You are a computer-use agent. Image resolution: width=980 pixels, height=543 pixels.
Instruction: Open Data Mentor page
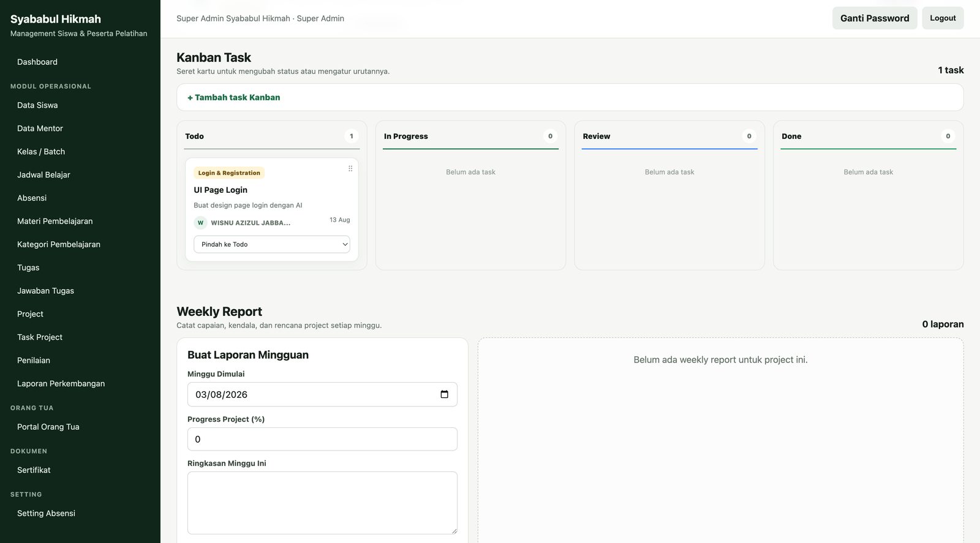(x=40, y=129)
